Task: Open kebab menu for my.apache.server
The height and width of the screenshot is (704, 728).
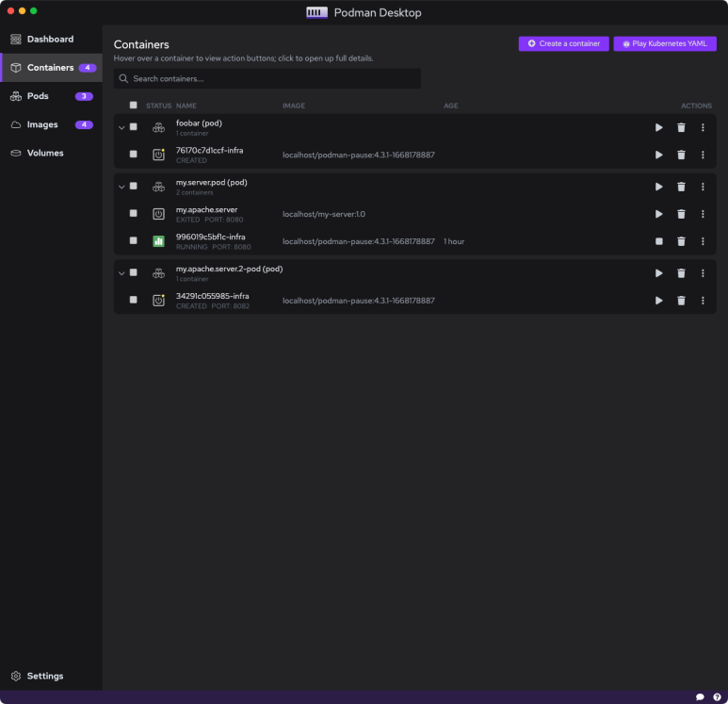Action: 703,214
